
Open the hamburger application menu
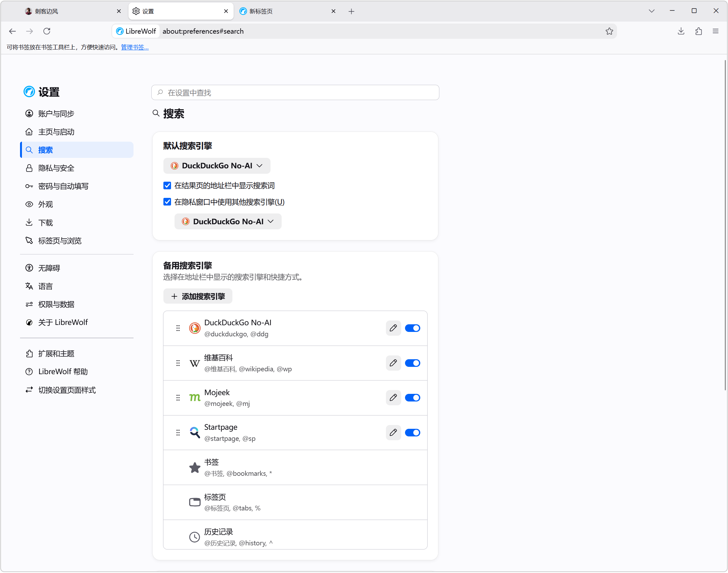point(716,31)
